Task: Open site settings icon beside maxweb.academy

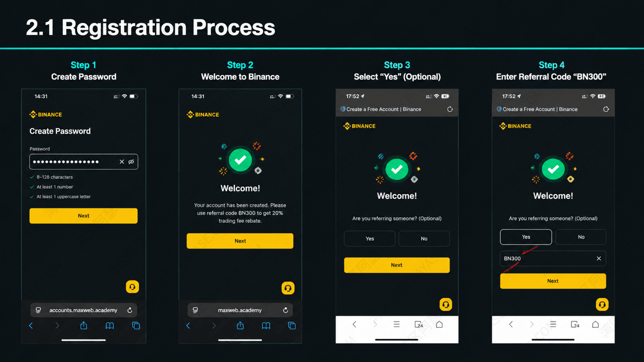Action: coord(195,310)
